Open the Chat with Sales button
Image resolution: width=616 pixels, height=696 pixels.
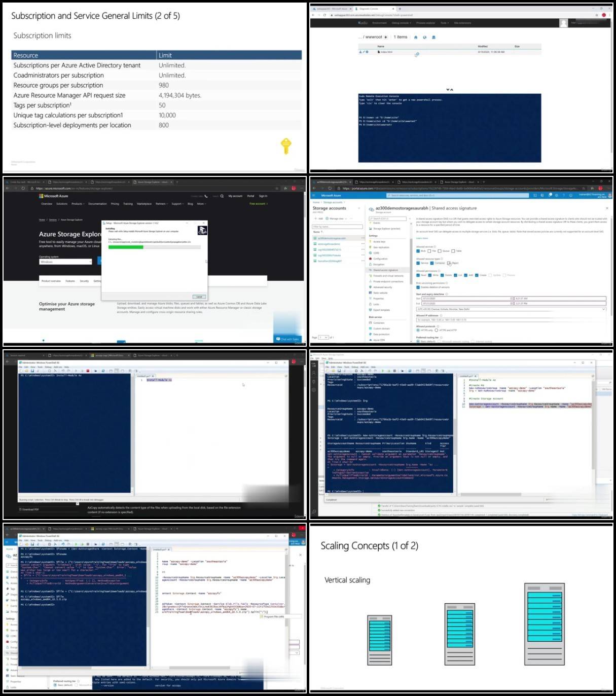[287, 339]
